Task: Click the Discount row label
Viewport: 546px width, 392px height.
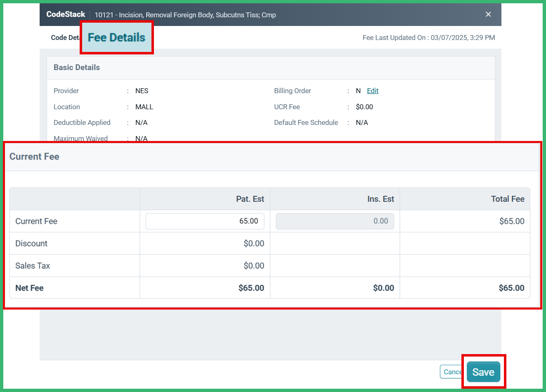Action: [31, 244]
